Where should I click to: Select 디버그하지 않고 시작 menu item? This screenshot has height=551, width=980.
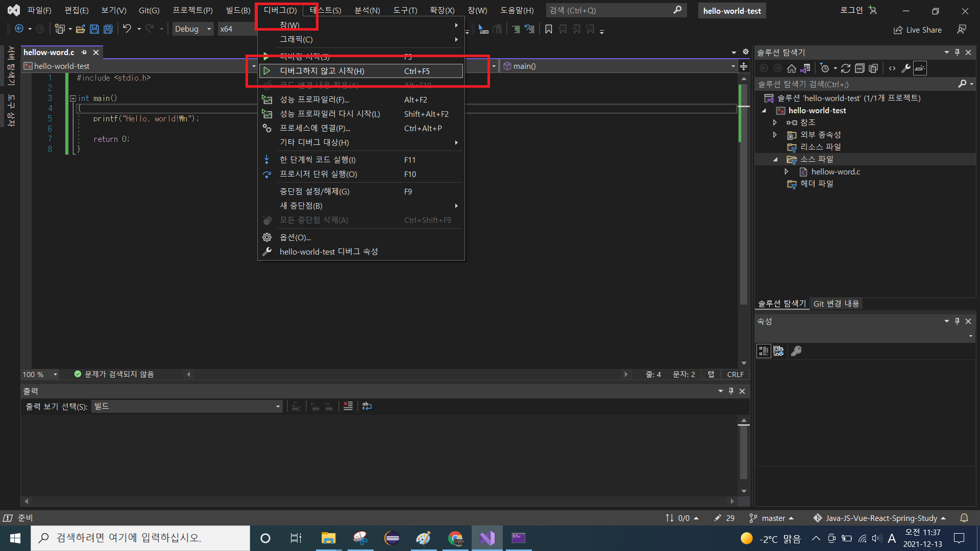pos(322,71)
